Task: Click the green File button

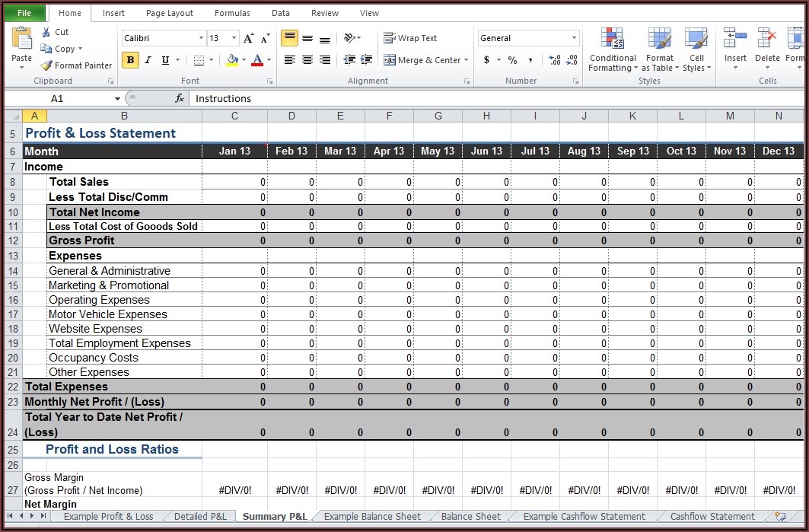Action: tap(24, 13)
